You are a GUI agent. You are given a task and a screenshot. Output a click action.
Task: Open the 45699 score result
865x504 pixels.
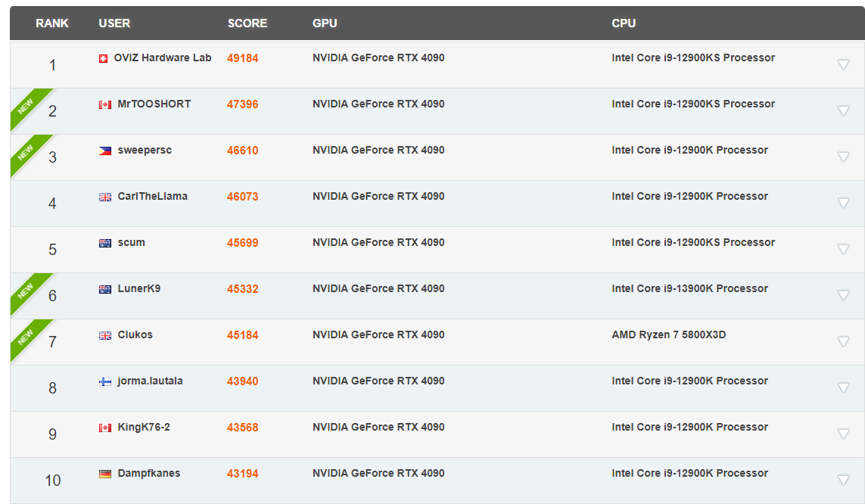click(242, 243)
